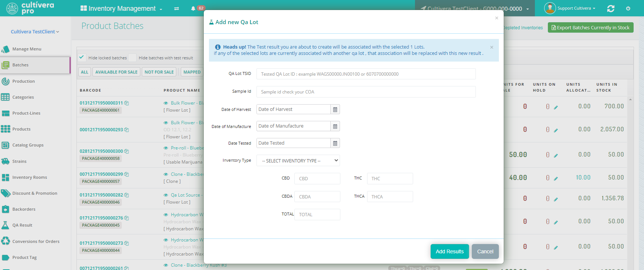Select NOT FOR SALE filter tab
Viewport: 644px width, 270px height.
pyautogui.click(x=159, y=72)
